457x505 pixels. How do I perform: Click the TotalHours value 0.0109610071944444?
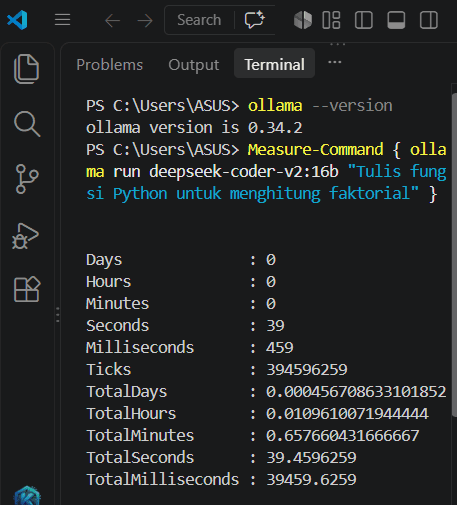[x=347, y=414]
